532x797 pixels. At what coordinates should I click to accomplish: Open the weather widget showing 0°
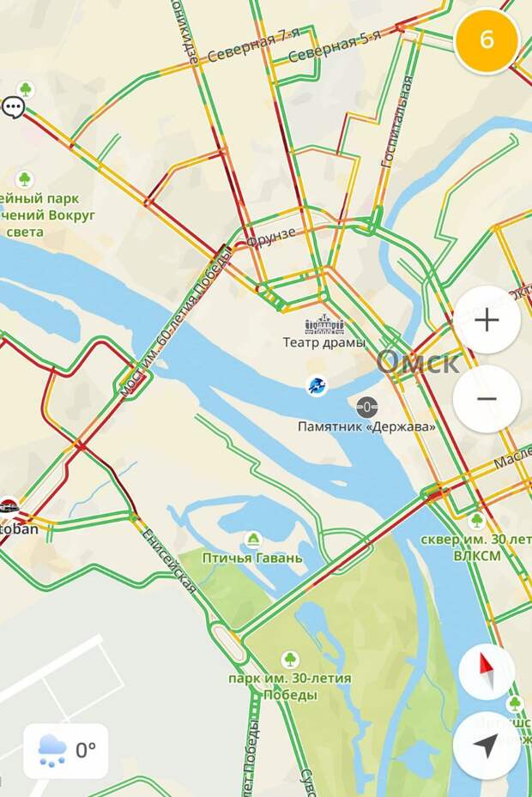tap(66, 751)
